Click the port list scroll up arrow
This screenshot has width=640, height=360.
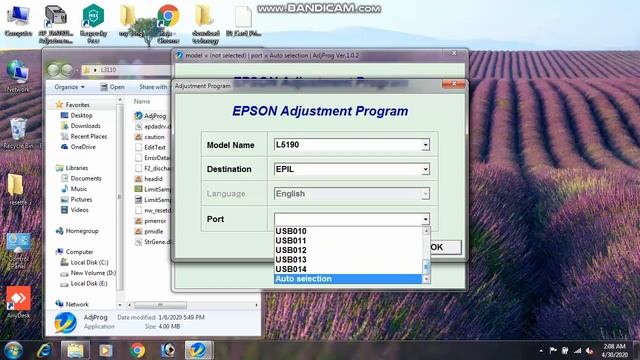click(426, 231)
